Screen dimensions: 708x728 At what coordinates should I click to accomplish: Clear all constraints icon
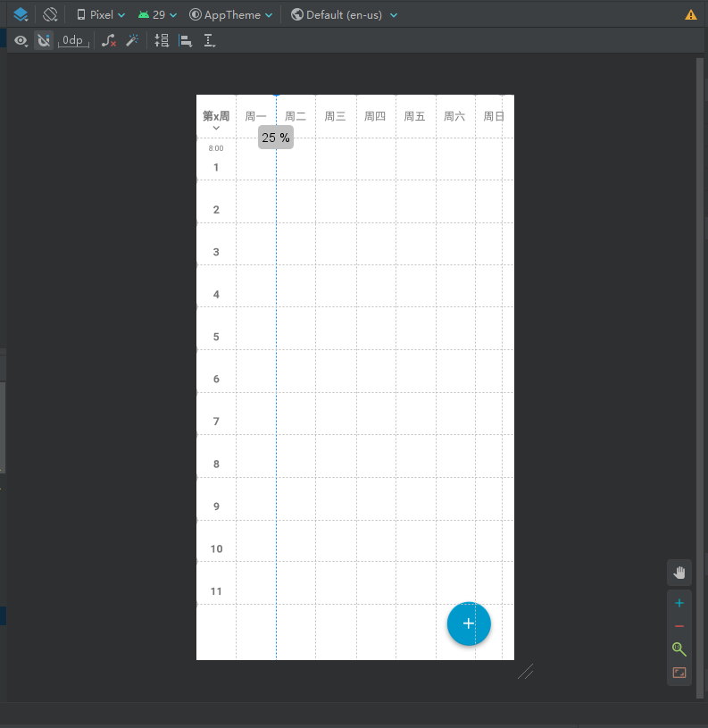click(109, 41)
